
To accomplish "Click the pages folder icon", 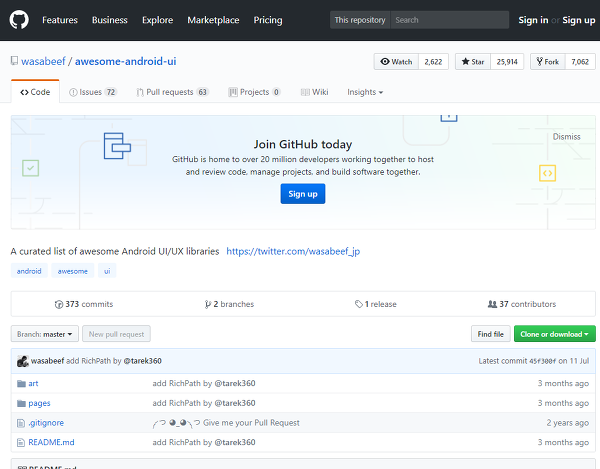I will click(x=21, y=404).
